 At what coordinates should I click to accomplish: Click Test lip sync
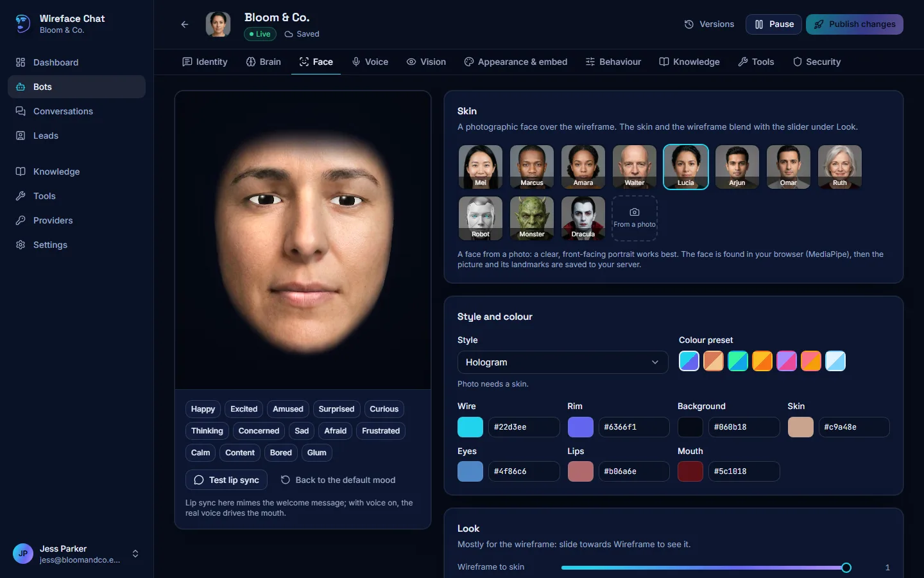coord(226,480)
